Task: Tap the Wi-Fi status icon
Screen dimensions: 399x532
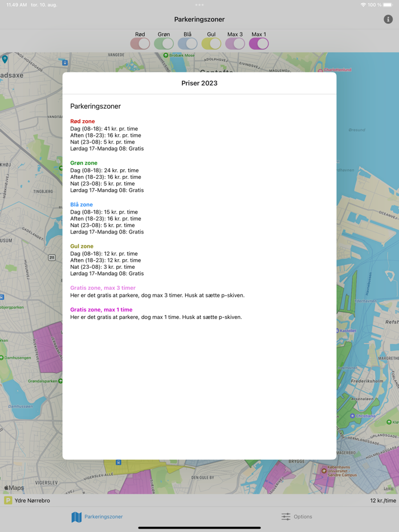Action: [x=363, y=5]
